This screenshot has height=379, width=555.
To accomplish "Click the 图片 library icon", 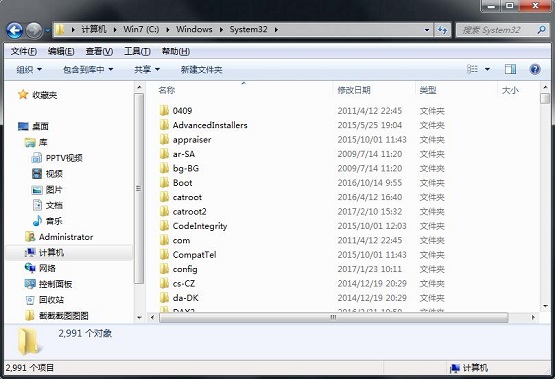I will click(37, 190).
